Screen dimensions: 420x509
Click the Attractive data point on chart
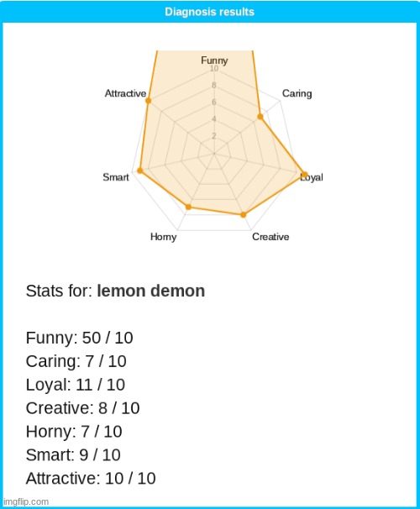click(x=149, y=101)
